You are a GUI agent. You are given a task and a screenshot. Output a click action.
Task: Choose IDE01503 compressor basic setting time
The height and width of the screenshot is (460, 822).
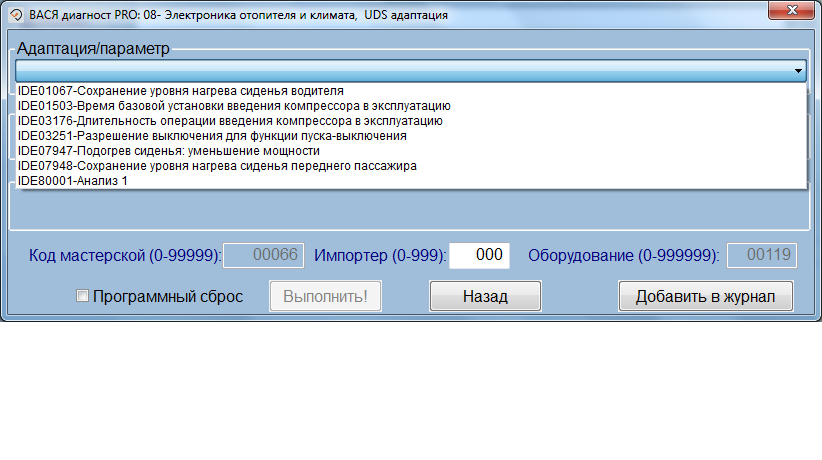pyautogui.click(x=234, y=105)
